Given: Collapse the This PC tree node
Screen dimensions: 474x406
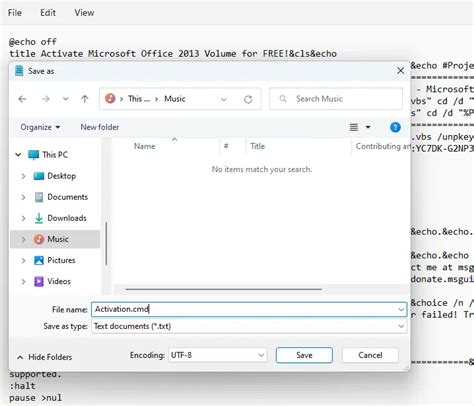Looking at the screenshot, I should [x=18, y=155].
